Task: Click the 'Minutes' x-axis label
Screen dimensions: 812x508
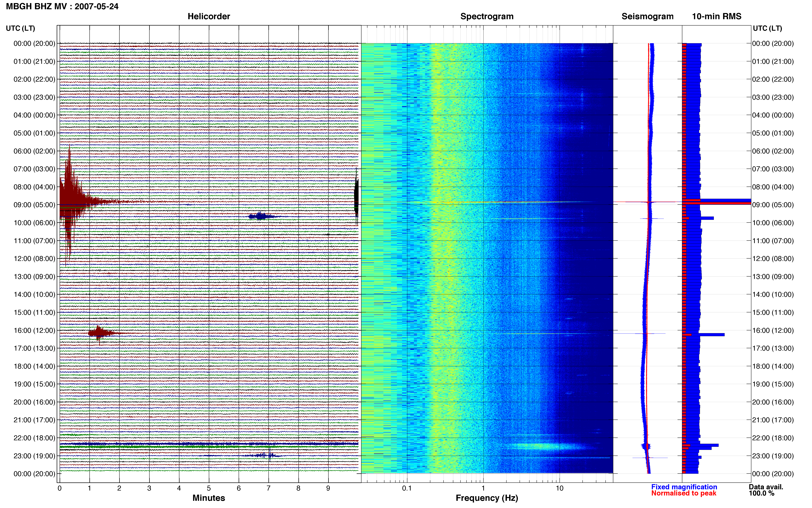Action: coord(209,498)
